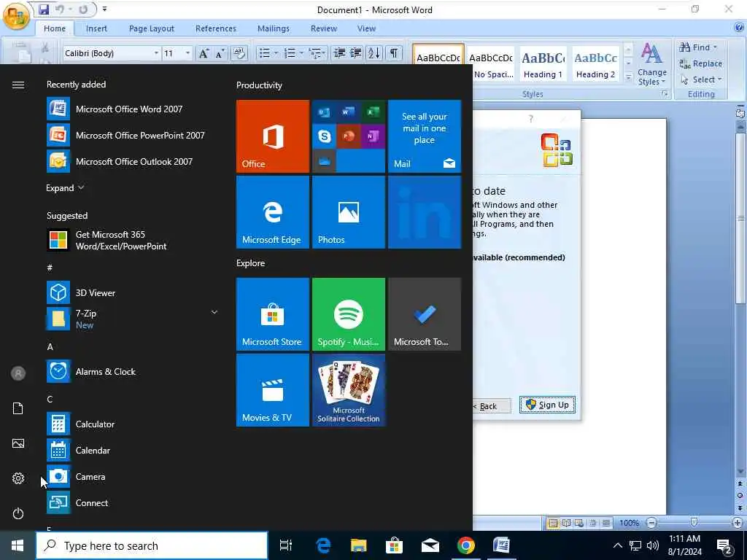The height and width of the screenshot is (560, 747).
Task: Click the Zoom In plus button
Action: [x=738, y=523]
